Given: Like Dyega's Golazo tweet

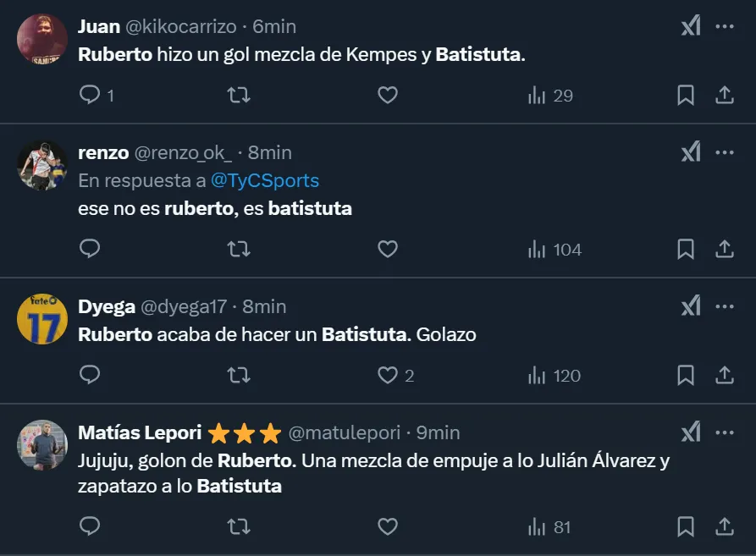Looking at the screenshot, I should (388, 376).
